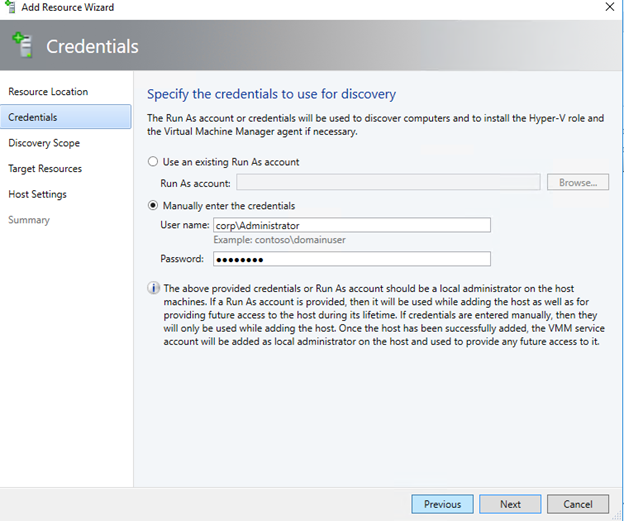
Task: Cancel the wizard
Action: [577, 504]
